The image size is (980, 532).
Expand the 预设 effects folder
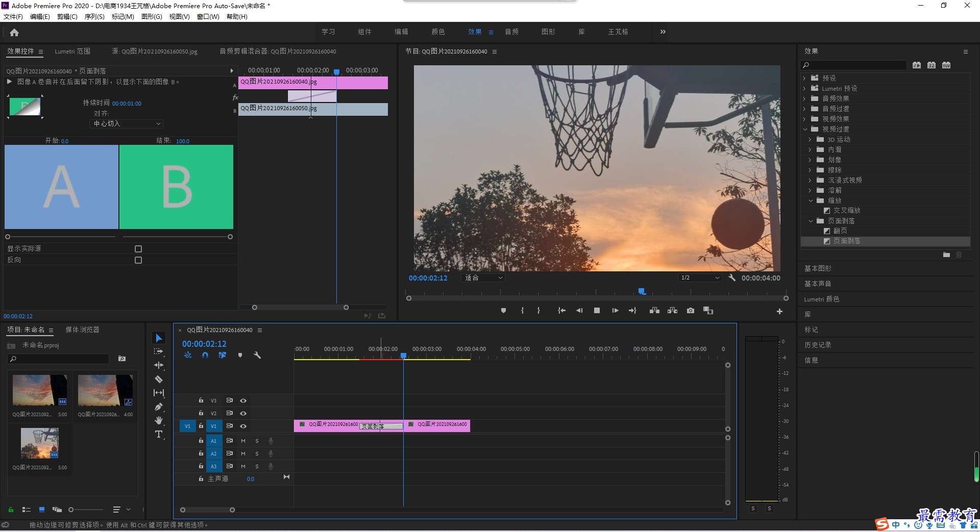pyautogui.click(x=804, y=79)
